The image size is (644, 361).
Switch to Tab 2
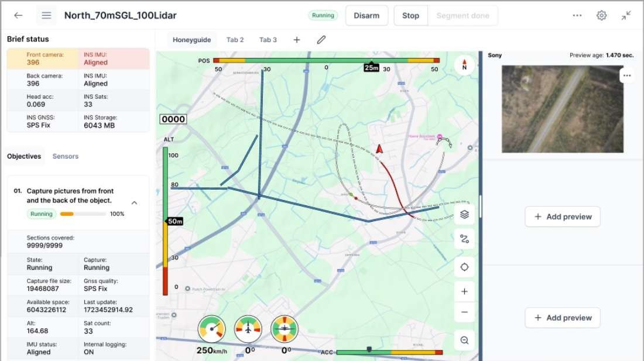[235, 40]
